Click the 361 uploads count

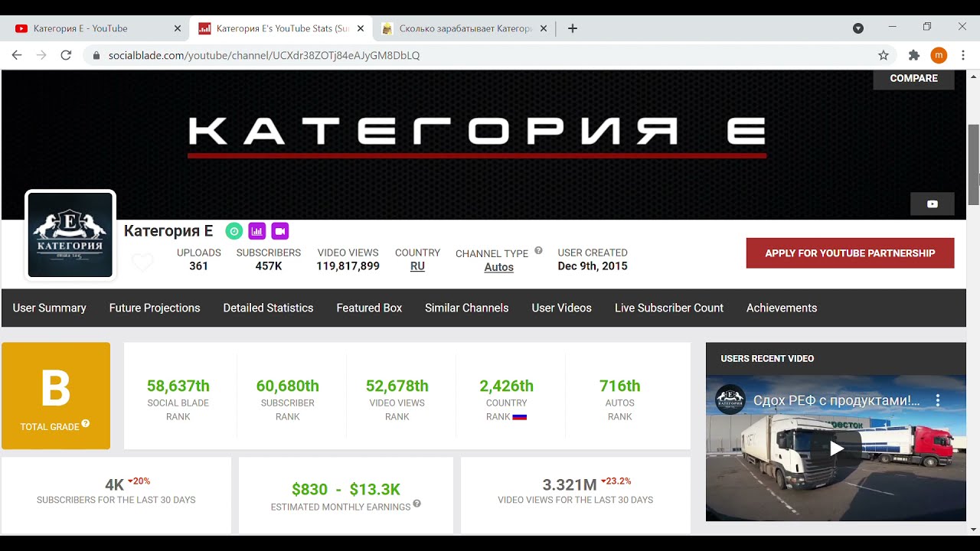tap(199, 266)
